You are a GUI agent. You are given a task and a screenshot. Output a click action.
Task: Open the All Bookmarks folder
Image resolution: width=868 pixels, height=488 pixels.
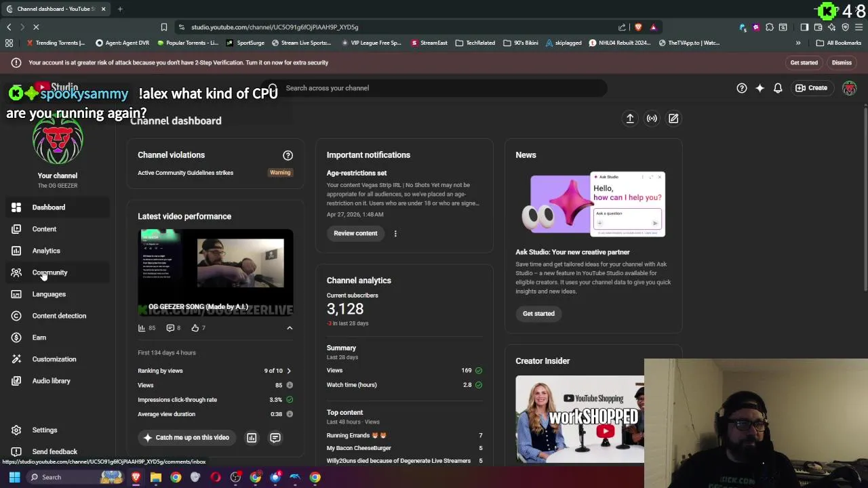(839, 43)
